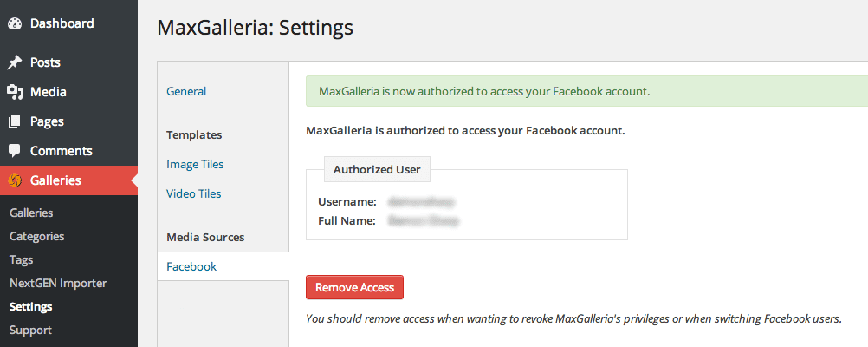Open the Video Tiles template tab
868x347 pixels.
click(194, 193)
